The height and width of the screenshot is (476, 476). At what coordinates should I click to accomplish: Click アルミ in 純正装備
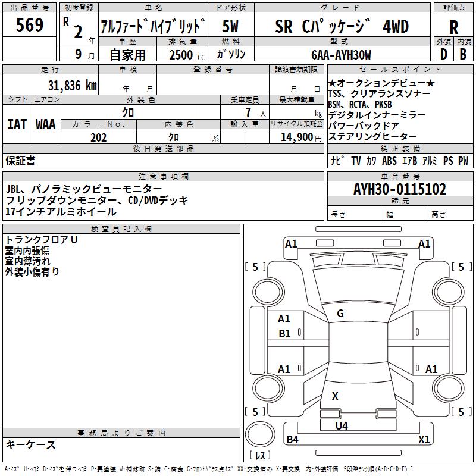tap(430, 161)
